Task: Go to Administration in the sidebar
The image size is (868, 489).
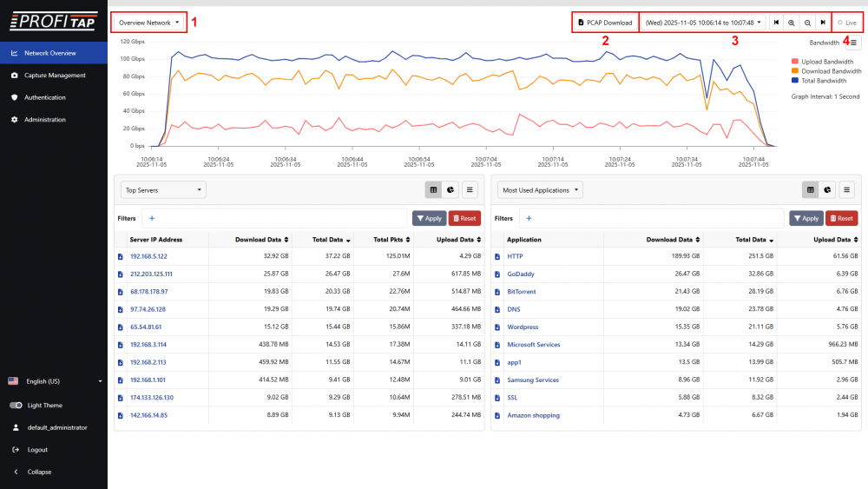Action: coord(44,120)
